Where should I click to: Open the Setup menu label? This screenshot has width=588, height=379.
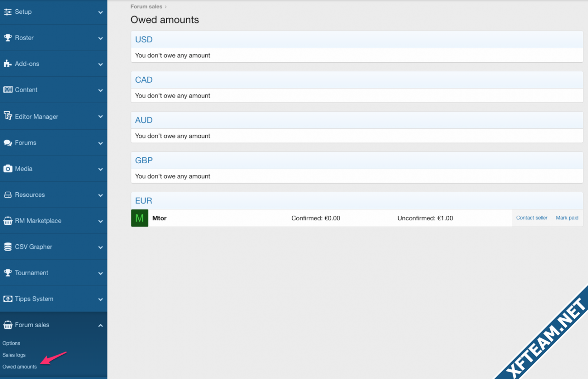pyautogui.click(x=23, y=12)
